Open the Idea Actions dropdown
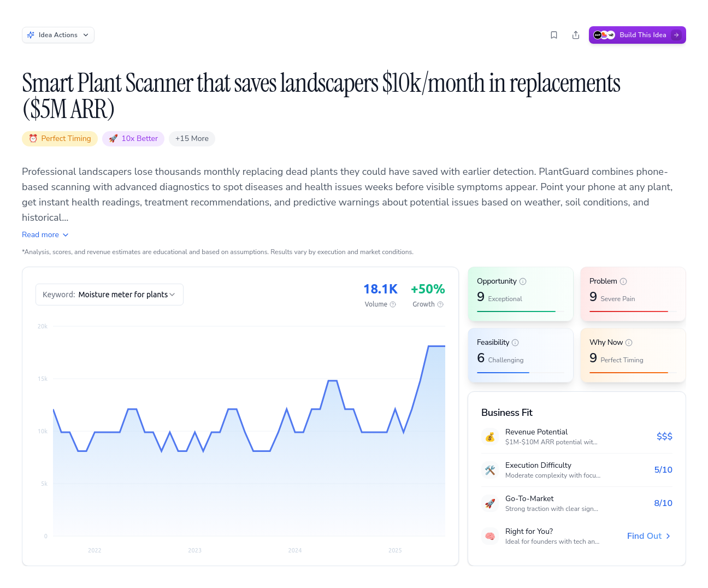This screenshot has height=588, width=708. click(58, 35)
